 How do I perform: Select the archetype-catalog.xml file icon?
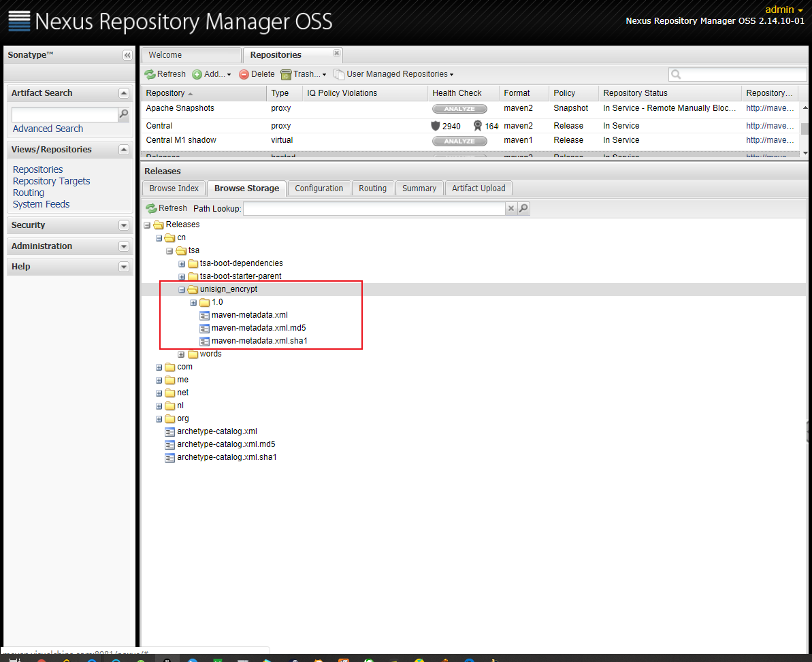tap(169, 431)
